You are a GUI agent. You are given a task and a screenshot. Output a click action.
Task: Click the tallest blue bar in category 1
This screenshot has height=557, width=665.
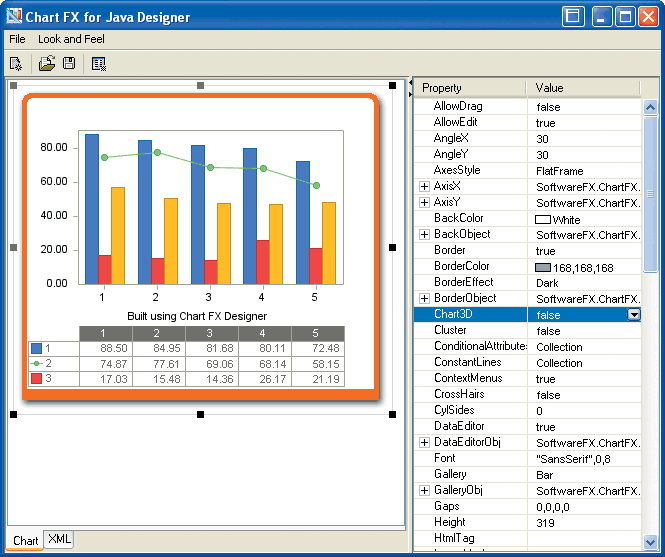pos(92,209)
